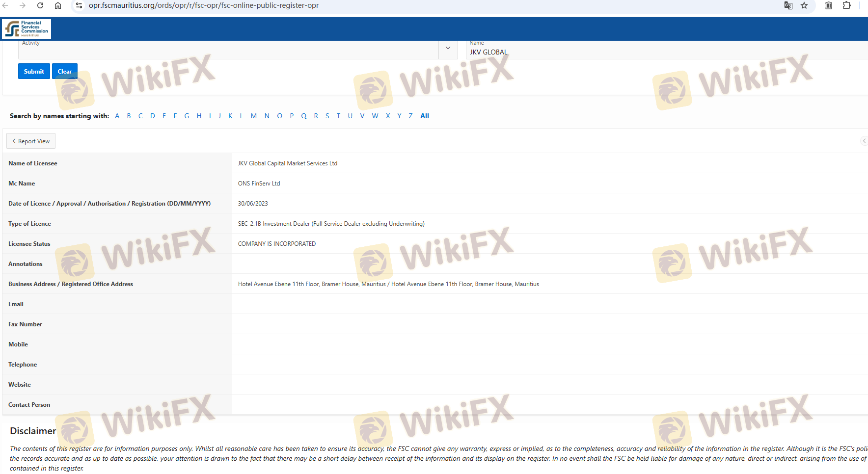Filter names starting with Q
Image resolution: width=868 pixels, height=474 pixels.
[304, 116]
